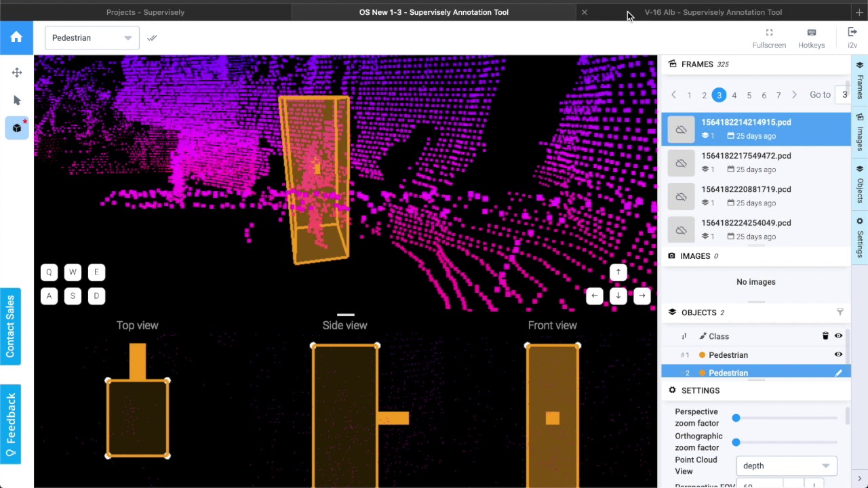Click the right arrow navigation key
This screenshot has height=488, width=868.
[642, 296]
